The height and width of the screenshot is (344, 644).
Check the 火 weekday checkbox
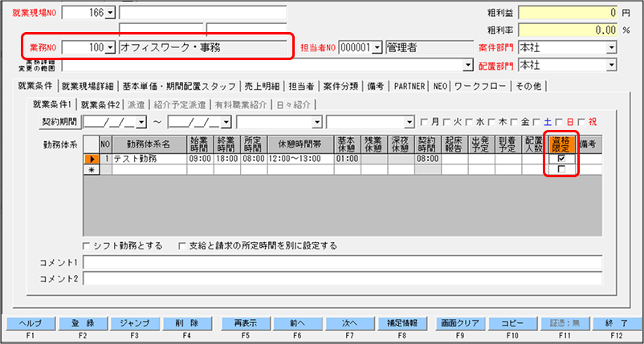446,122
